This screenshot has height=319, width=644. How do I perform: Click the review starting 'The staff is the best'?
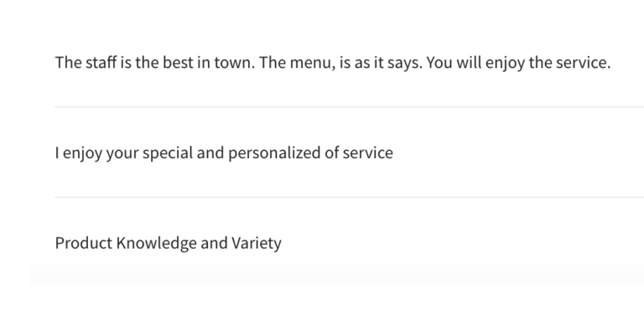(x=333, y=63)
